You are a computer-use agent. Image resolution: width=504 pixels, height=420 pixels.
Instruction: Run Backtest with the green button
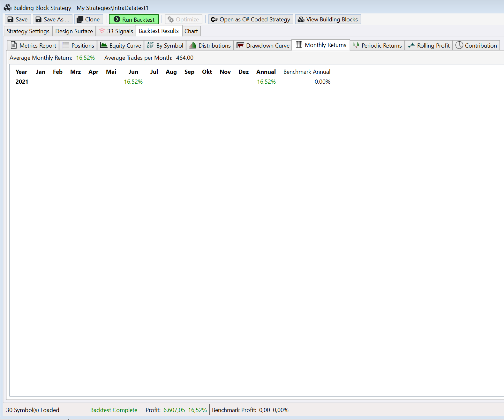click(x=134, y=19)
